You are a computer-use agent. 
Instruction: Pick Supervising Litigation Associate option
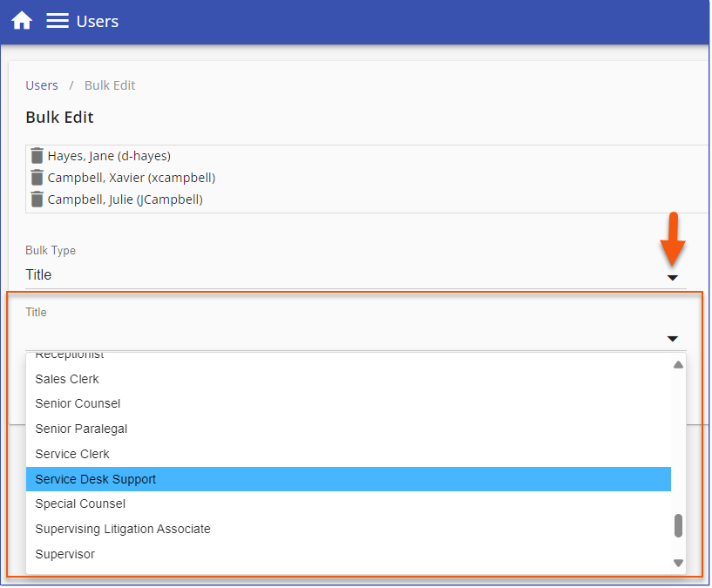pyautogui.click(x=349, y=529)
